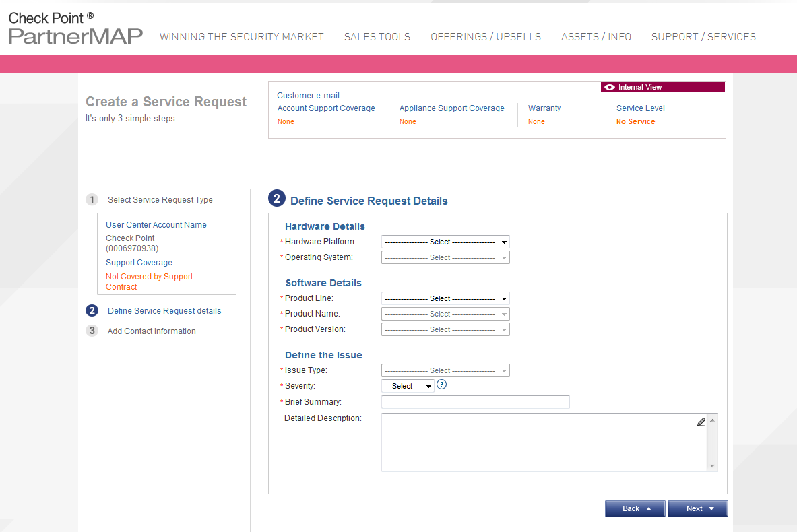Screen dimensions: 797x532
Task: Click the Brief Summary input field
Action: pos(475,401)
